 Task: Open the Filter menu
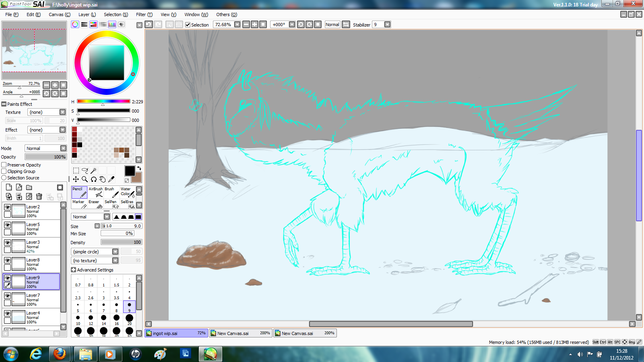click(144, 14)
